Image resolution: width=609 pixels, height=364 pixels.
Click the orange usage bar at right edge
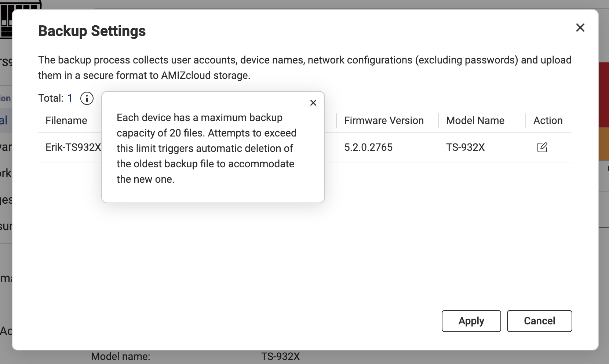coord(603,144)
